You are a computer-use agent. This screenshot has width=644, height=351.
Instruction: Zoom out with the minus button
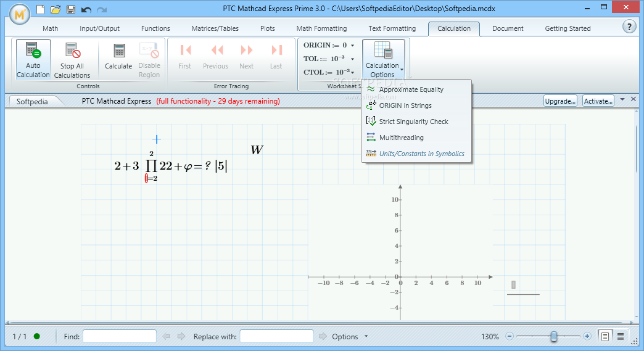tap(510, 336)
